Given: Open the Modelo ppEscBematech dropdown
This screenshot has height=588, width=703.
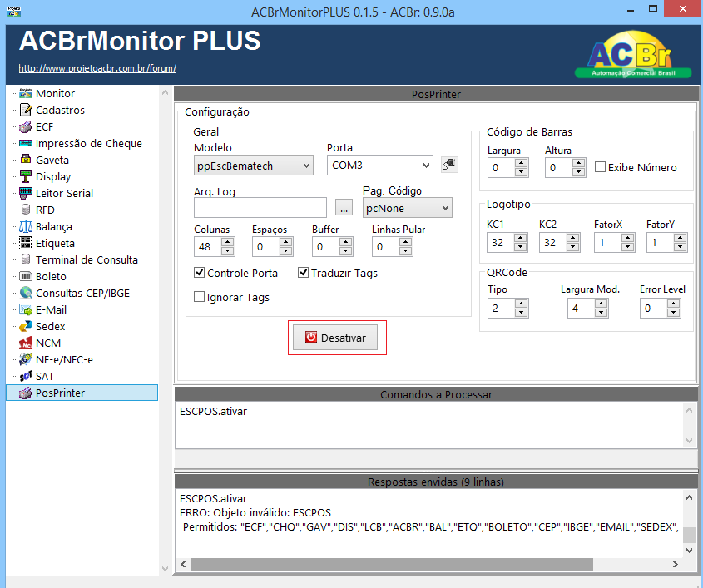Looking at the screenshot, I should coord(253,166).
